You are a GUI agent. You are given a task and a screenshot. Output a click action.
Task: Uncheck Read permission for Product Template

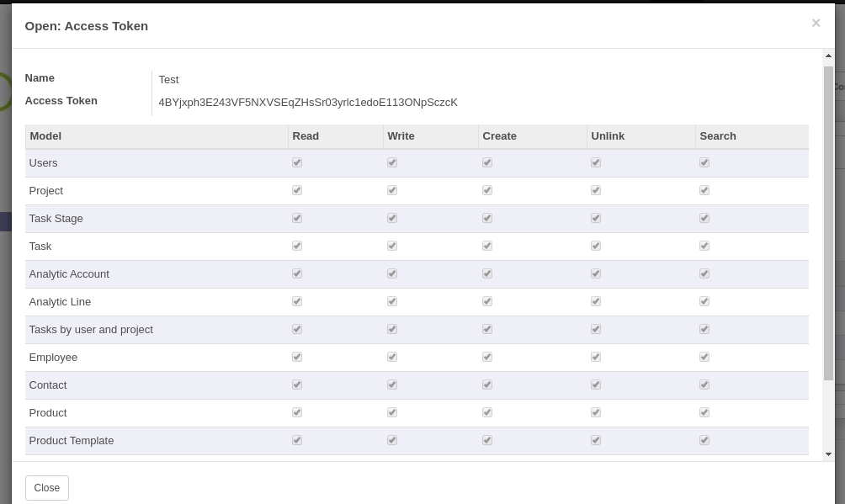296,439
